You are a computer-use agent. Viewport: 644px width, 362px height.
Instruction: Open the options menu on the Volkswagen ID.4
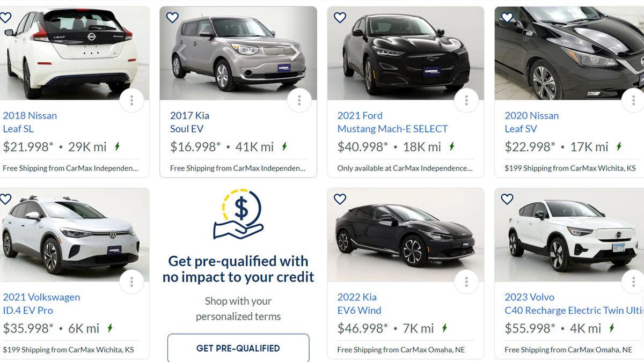click(131, 281)
